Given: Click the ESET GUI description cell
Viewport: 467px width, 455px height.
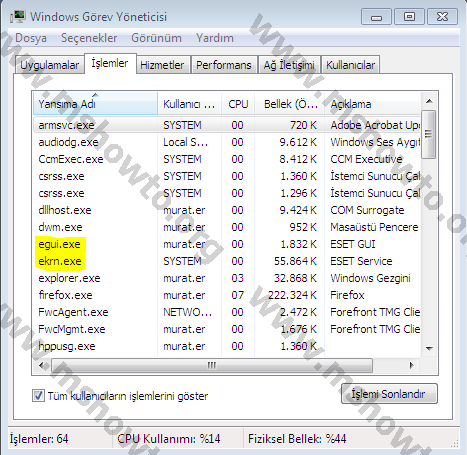Looking at the screenshot, I should (353, 244).
